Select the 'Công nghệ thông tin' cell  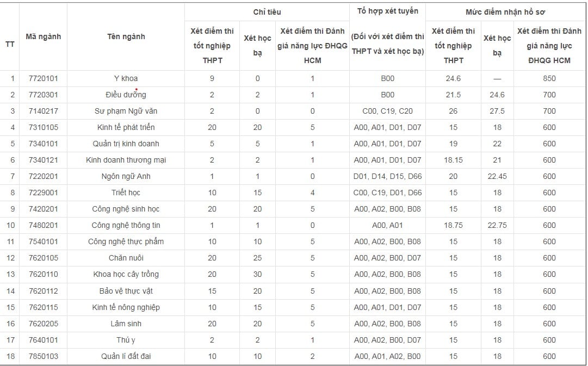pyautogui.click(x=126, y=225)
